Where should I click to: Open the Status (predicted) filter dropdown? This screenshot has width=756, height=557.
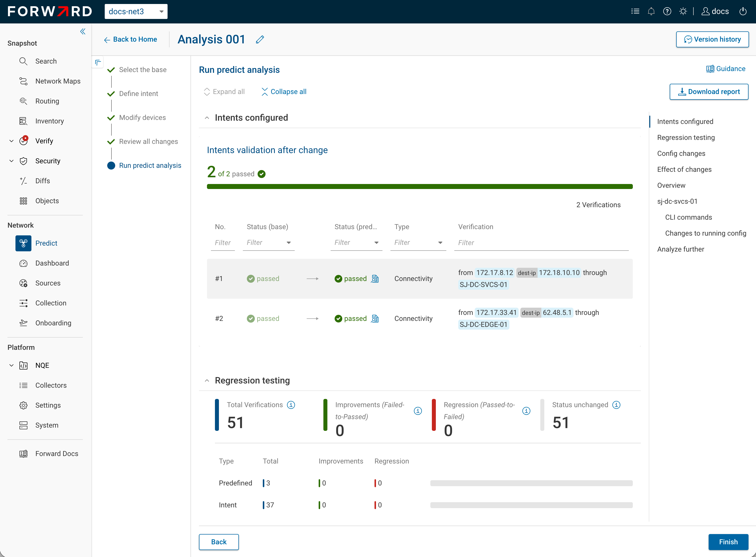[x=356, y=242]
